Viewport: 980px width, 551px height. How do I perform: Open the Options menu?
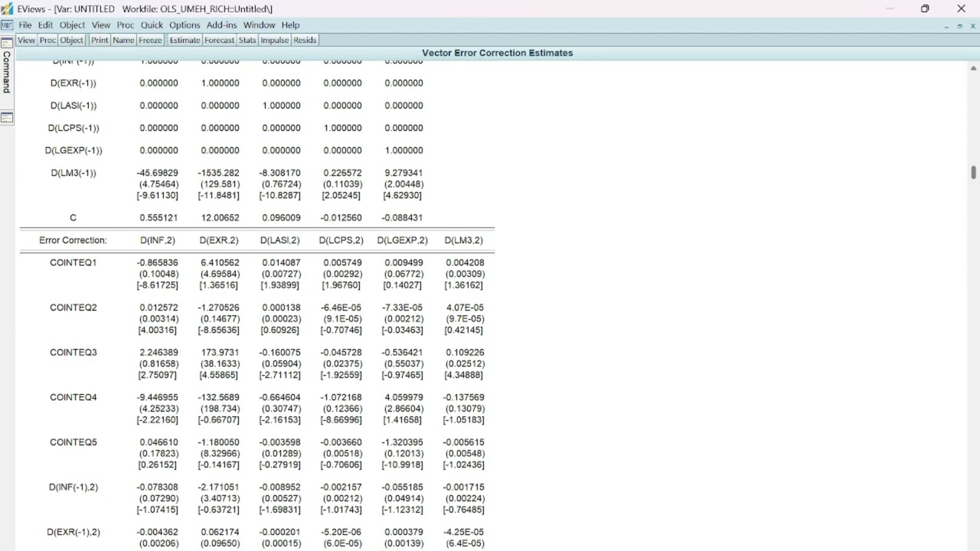185,25
